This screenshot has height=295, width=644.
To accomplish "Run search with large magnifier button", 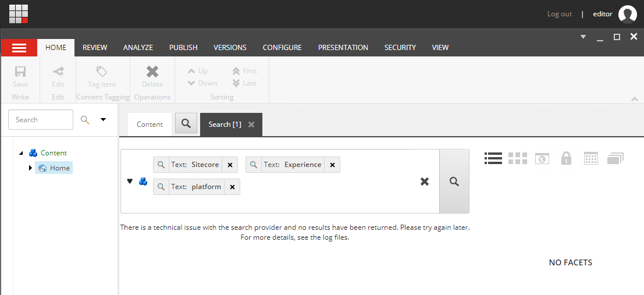I will coord(454,182).
